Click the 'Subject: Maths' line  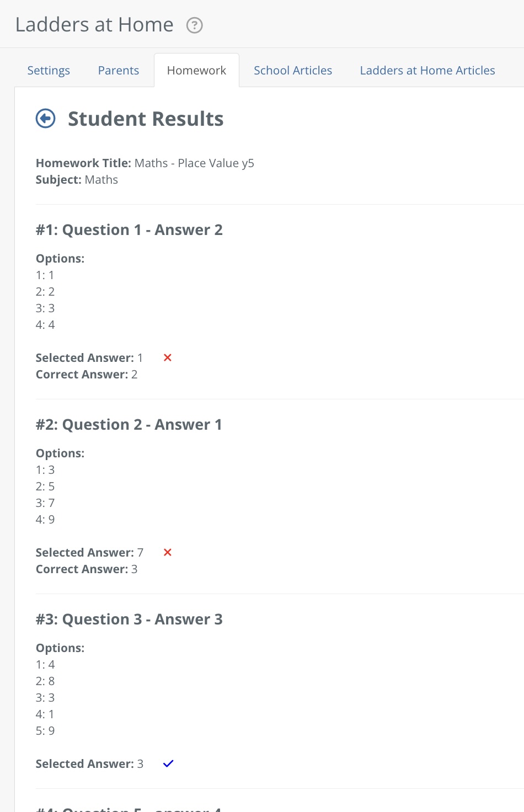[77, 180]
